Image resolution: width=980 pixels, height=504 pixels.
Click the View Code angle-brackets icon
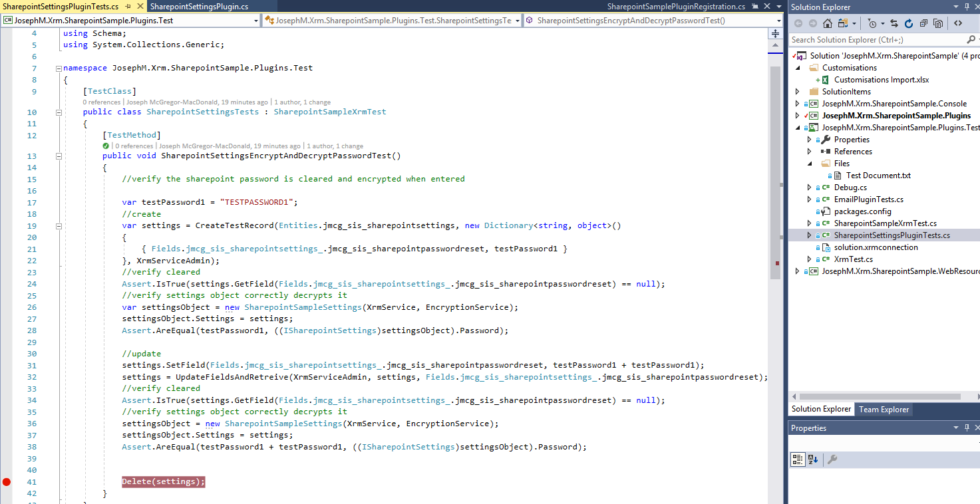pos(958,23)
